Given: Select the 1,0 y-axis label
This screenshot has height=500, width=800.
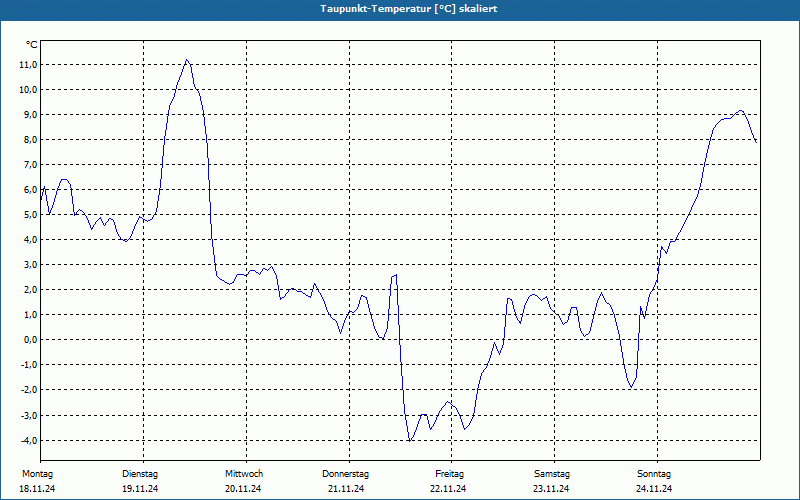Looking at the screenshot, I should pyautogui.click(x=30, y=315).
